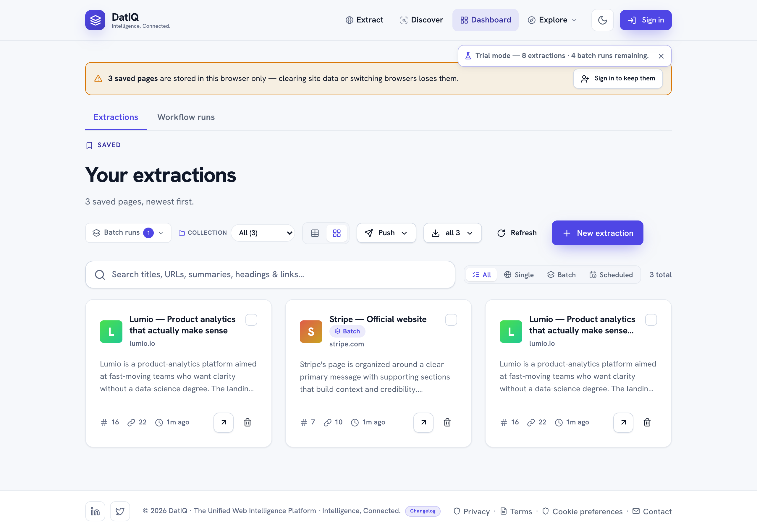The image size is (757, 532).
Task: Delete the first Lumio extraction
Action: (248, 422)
